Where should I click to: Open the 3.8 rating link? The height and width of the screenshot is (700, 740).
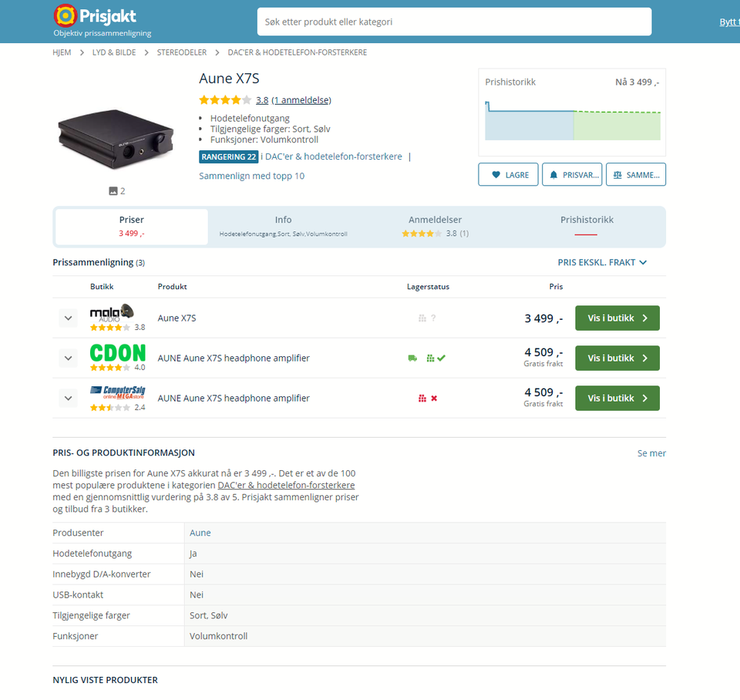pos(262,100)
